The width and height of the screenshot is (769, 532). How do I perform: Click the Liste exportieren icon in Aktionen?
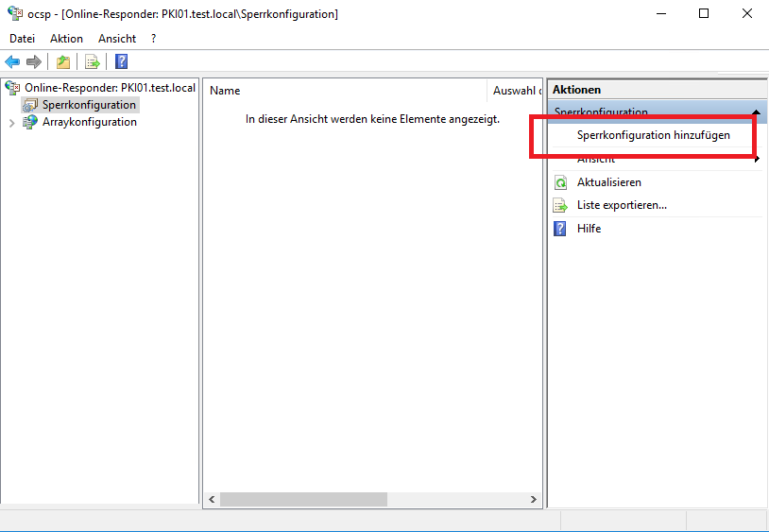560,205
